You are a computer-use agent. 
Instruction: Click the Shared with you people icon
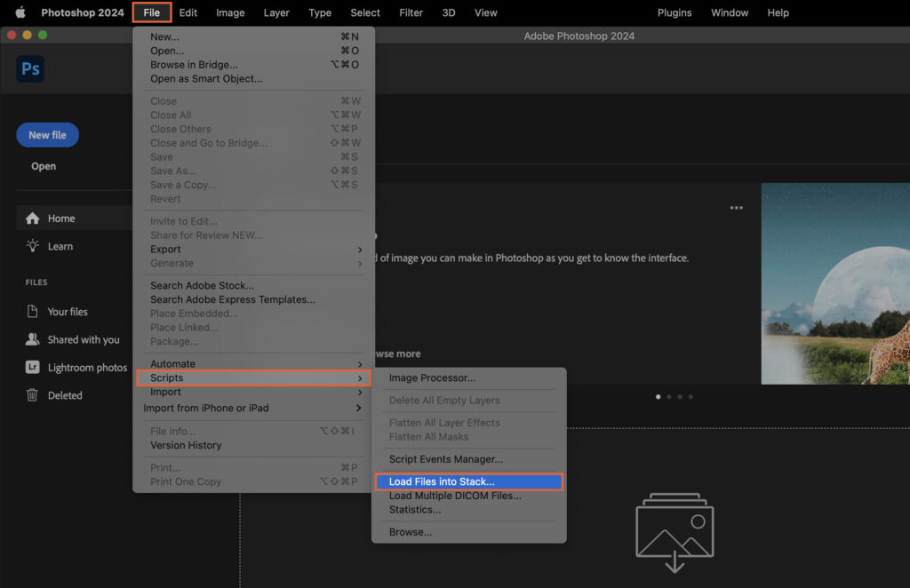[x=31, y=339]
